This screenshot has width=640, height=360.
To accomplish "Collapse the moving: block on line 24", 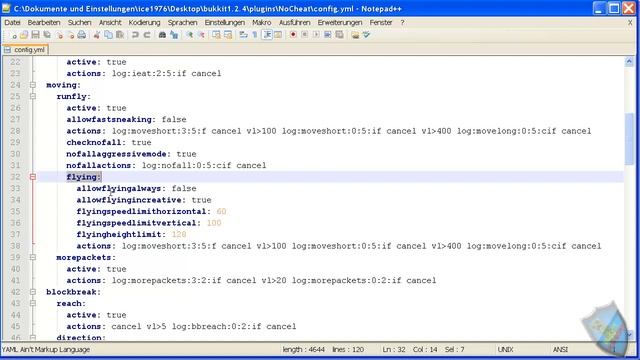I will pos(33,85).
